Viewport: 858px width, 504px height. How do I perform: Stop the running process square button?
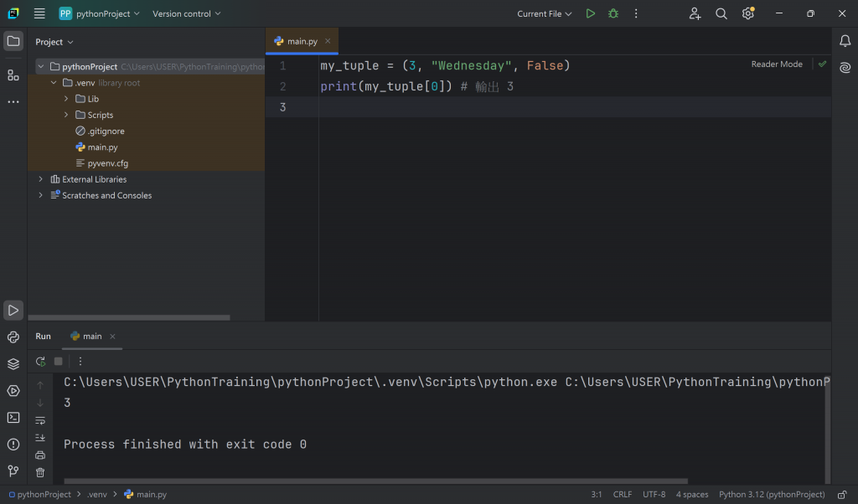(58, 362)
